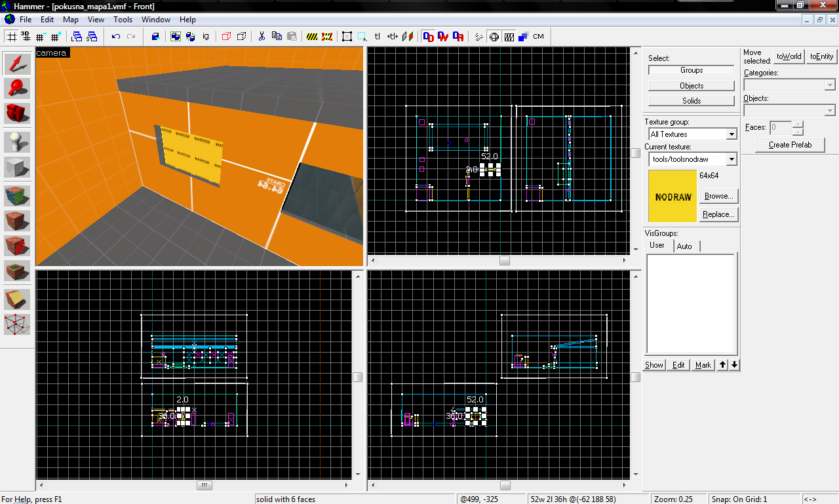The width and height of the screenshot is (839, 504).
Task: Open the Clipping tool
Action: (x=18, y=300)
